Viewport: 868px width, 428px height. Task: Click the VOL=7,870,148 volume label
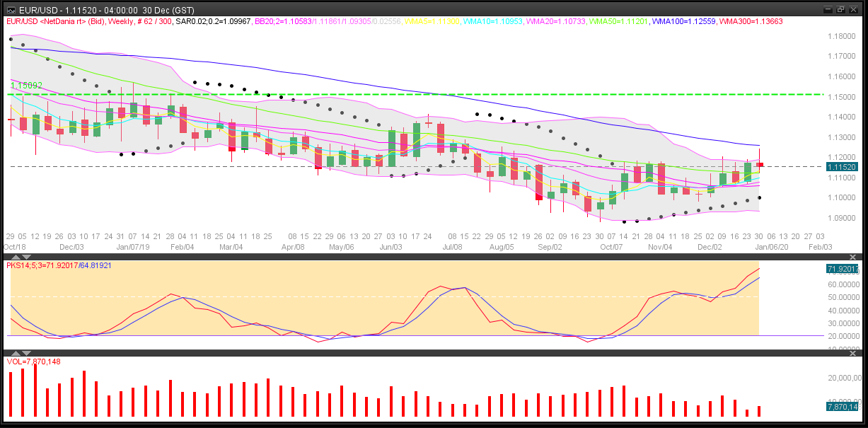click(x=33, y=362)
